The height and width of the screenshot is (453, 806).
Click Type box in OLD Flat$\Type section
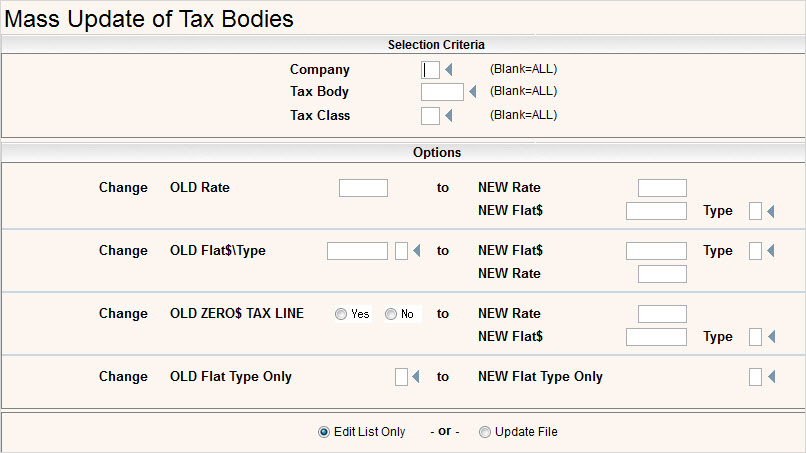click(755, 251)
